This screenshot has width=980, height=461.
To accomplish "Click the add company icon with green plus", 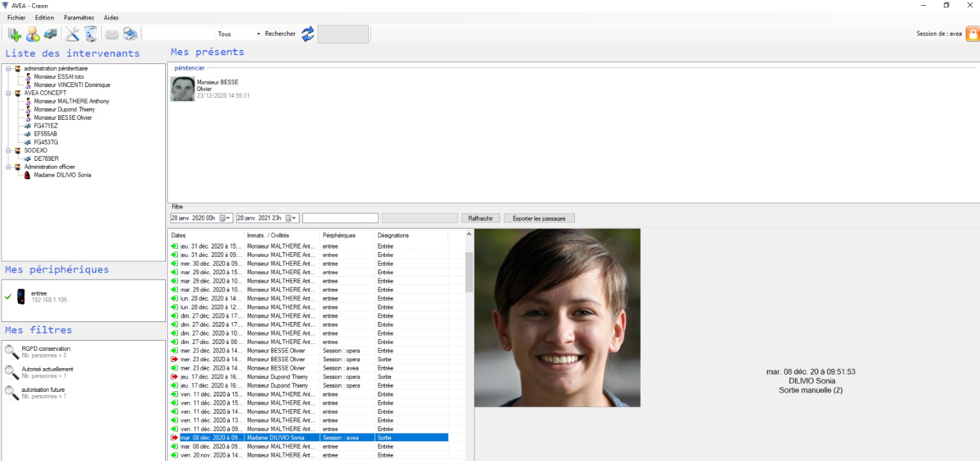I will coord(15,34).
